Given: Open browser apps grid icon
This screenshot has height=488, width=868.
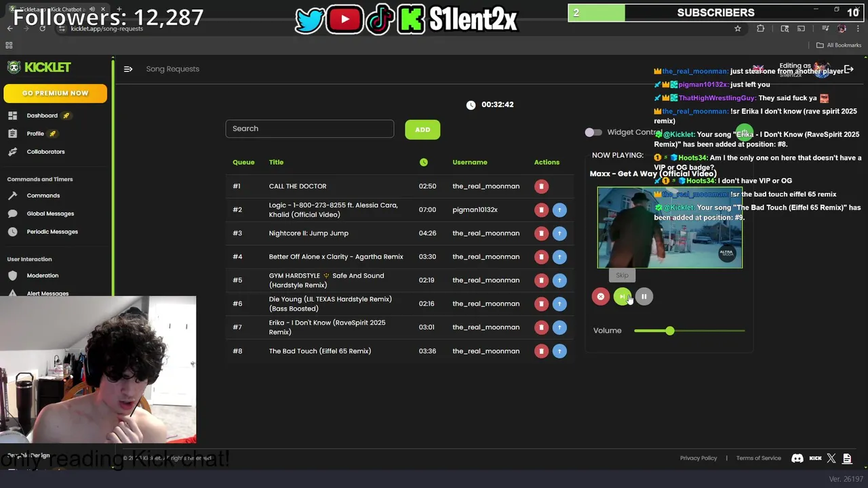Looking at the screenshot, I should (x=9, y=45).
